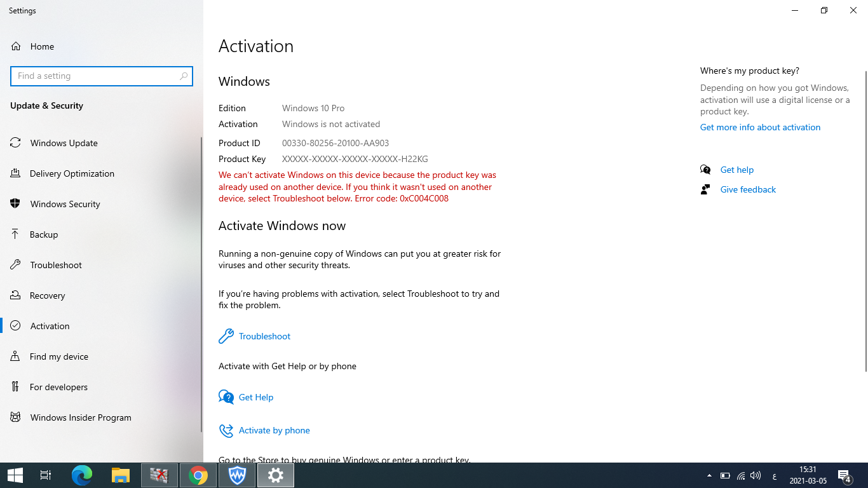Click Get help link on right side
Screen dimensions: 868x488
pos(737,170)
